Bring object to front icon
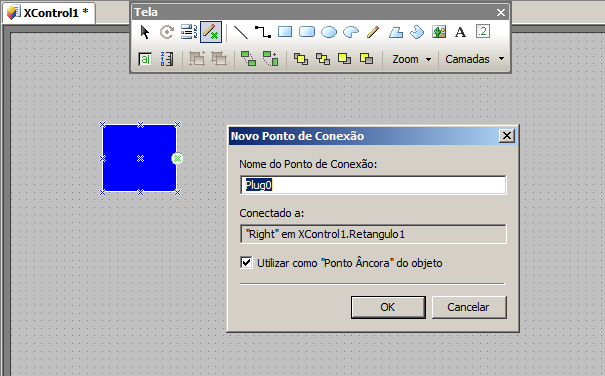The image size is (605, 376). click(301, 59)
